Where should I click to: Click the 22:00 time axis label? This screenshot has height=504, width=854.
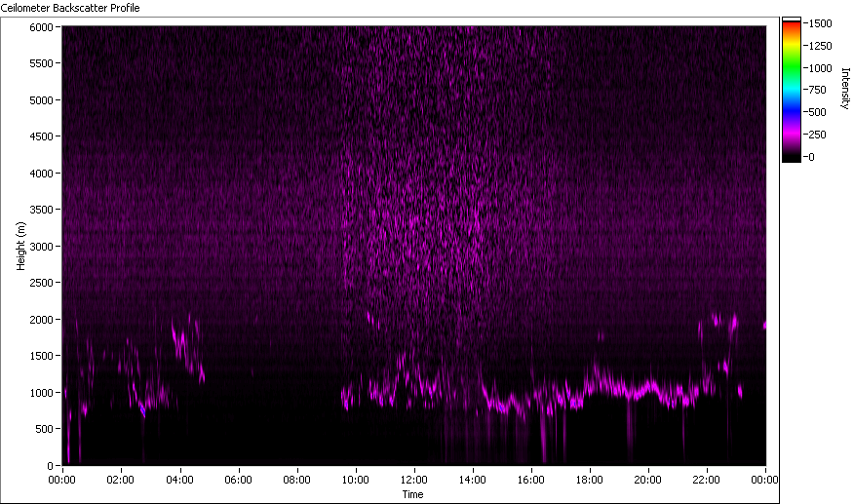tap(706, 480)
